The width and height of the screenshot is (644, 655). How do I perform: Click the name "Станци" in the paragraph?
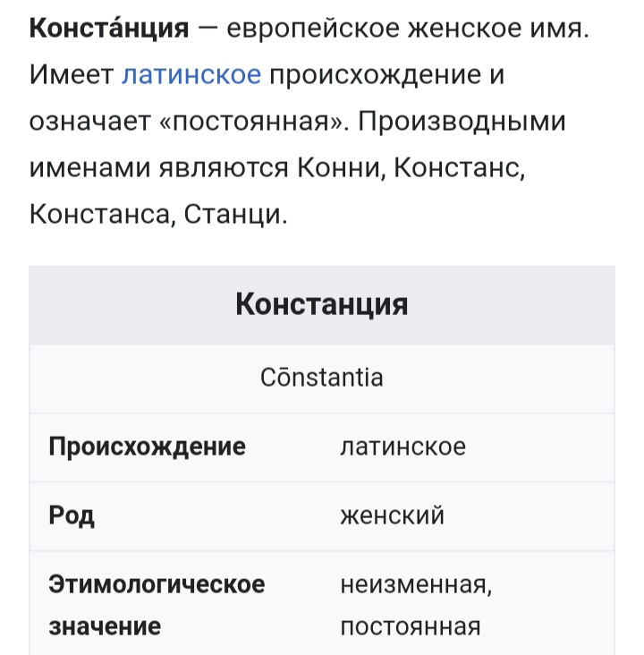click(x=235, y=214)
